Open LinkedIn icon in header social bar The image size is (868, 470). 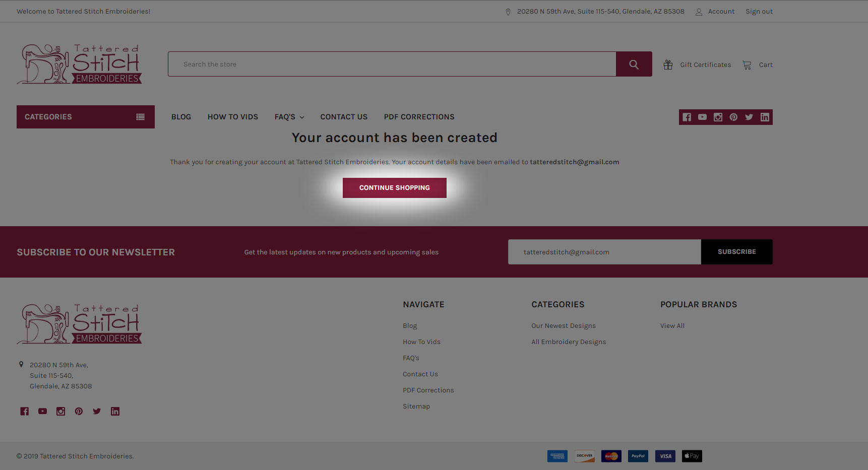coord(765,117)
